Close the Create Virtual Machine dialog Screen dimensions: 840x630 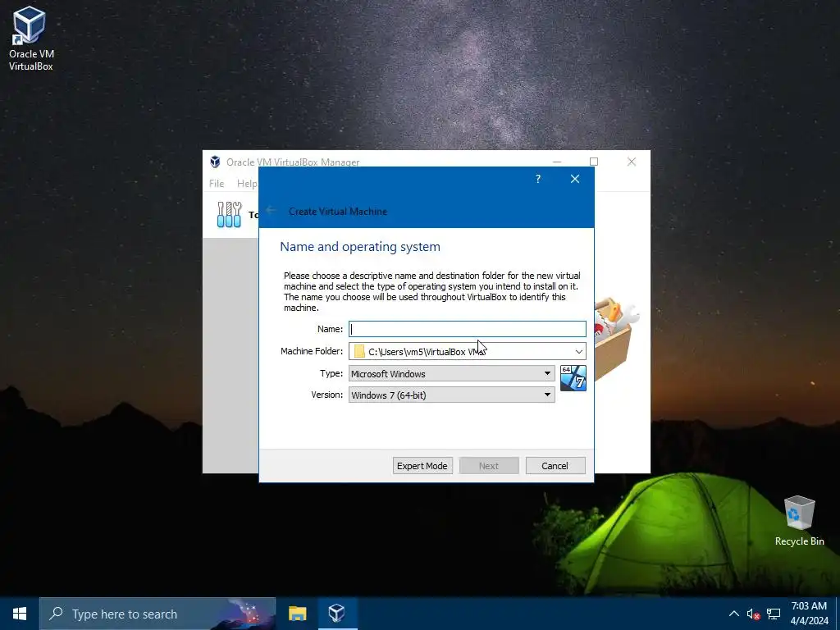tap(575, 179)
